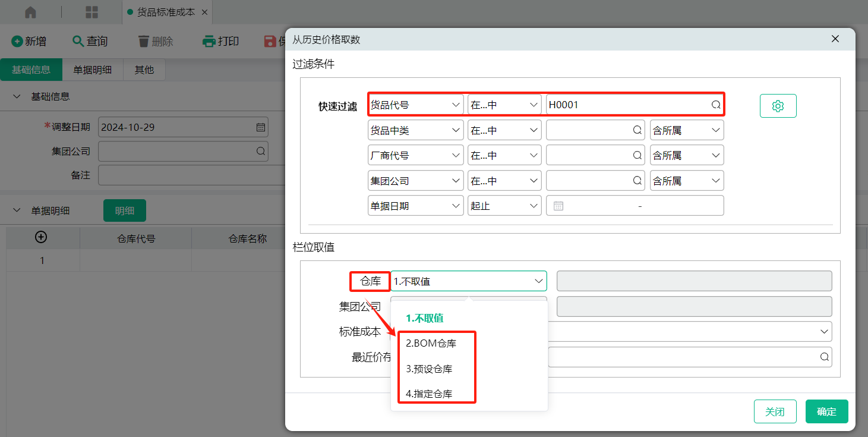Open the 含所属 dropdown in the 厂商代号 row
The image size is (868, 437).
coord(687,156)
